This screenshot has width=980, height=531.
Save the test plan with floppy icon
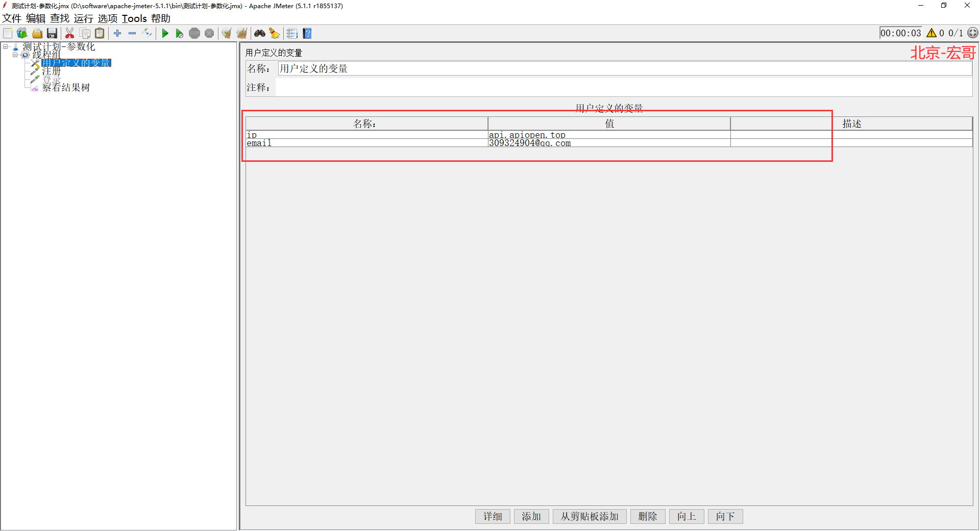pyautogui.click(x=52, y=33)
